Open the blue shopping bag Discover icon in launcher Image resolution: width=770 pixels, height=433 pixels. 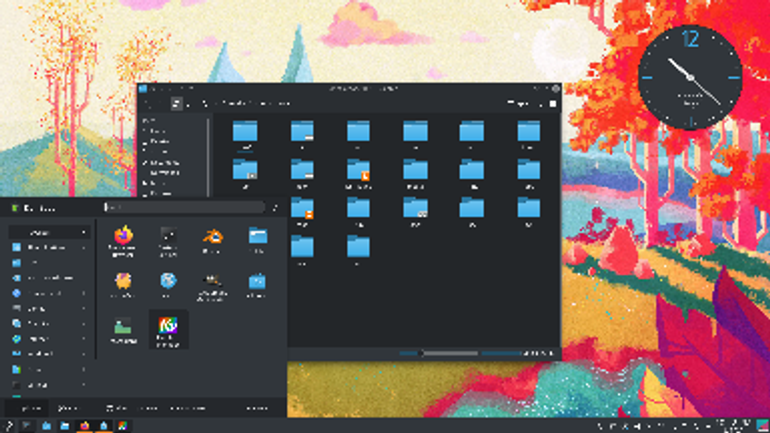[x=257, y=286]
